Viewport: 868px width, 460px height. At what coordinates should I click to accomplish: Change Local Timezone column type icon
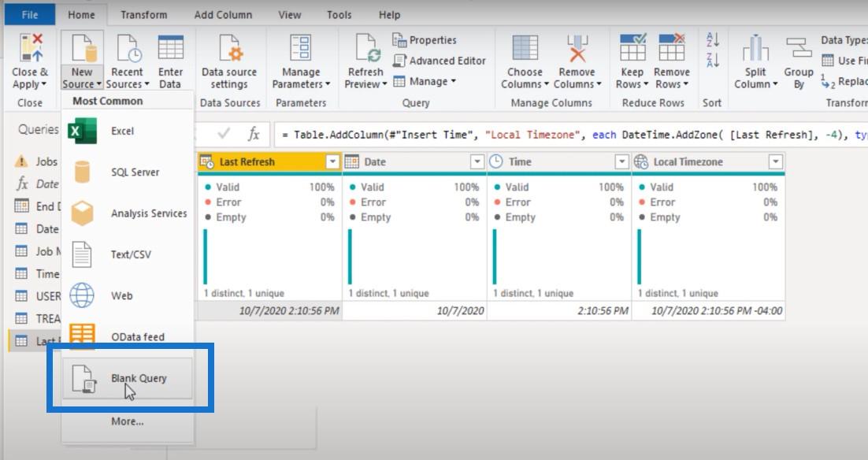tap(641, 161)
